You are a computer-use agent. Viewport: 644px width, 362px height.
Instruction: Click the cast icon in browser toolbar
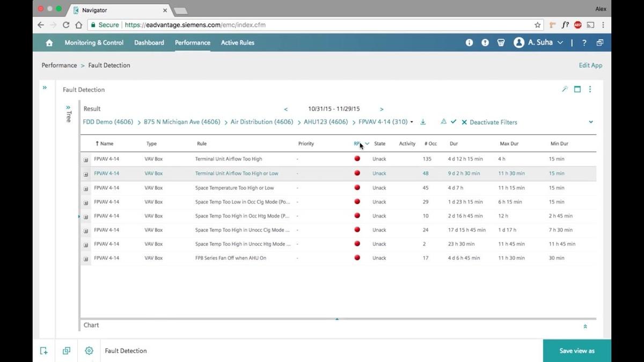click(590, 25)
